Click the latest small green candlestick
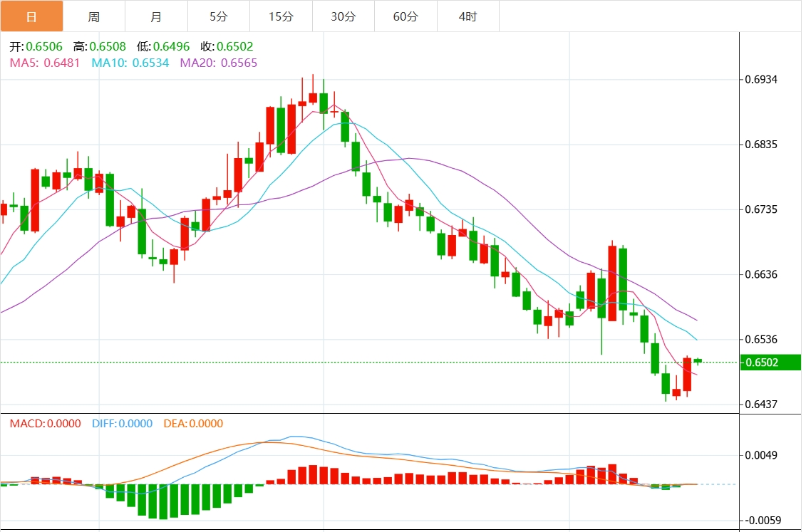The height and width of the screenshot is (532, 806). pos(698,361)
